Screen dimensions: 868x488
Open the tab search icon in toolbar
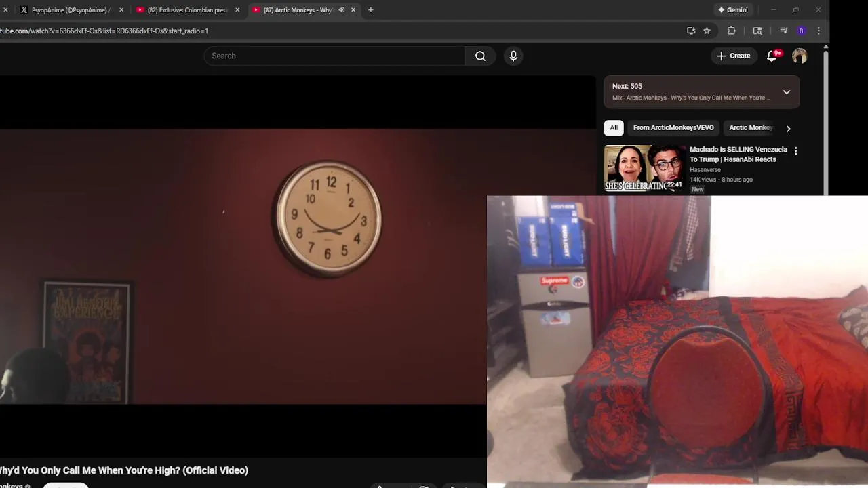pyautogui.click(x=757, y=30)
